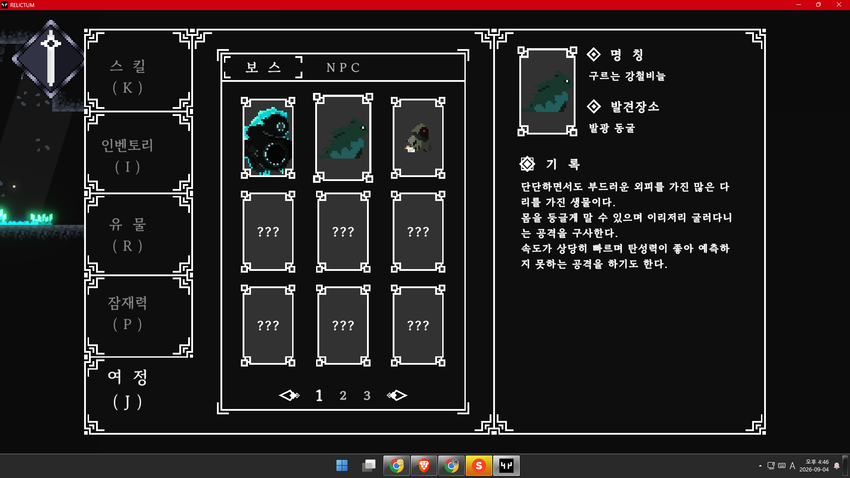Click the location text 발광 동굴

click(612, 128)
